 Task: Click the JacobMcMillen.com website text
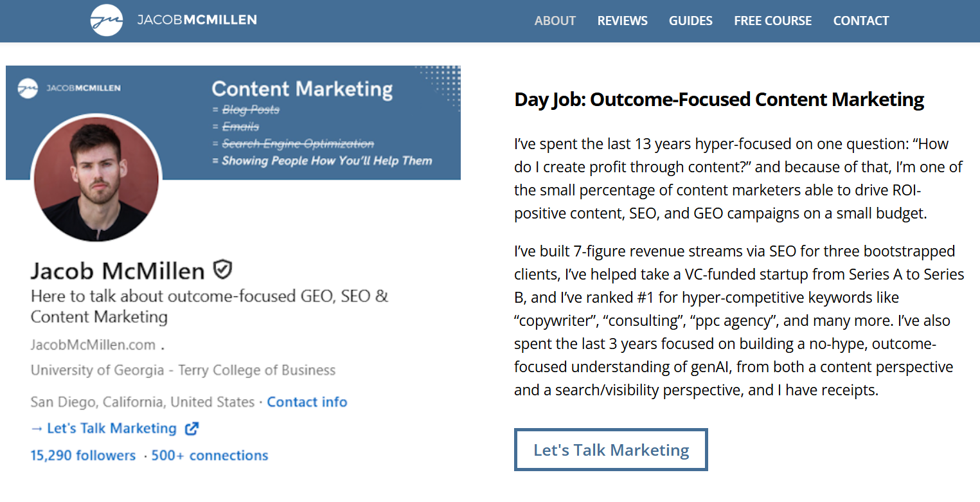[93, 345]
